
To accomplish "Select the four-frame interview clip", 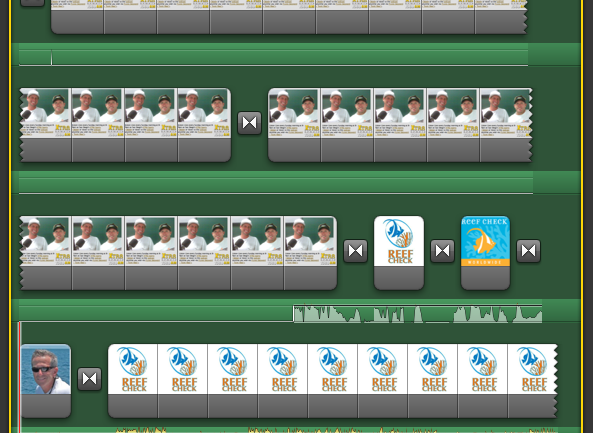I will [x=125, y=125].
